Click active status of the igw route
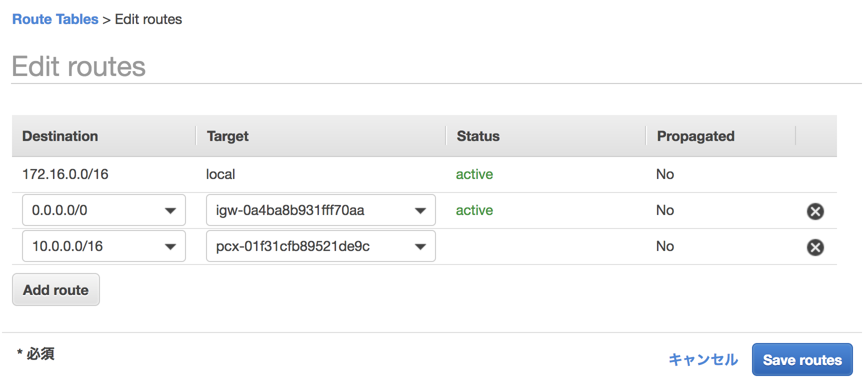Viewport: 868px width, 389px height. tap(474, 210)
